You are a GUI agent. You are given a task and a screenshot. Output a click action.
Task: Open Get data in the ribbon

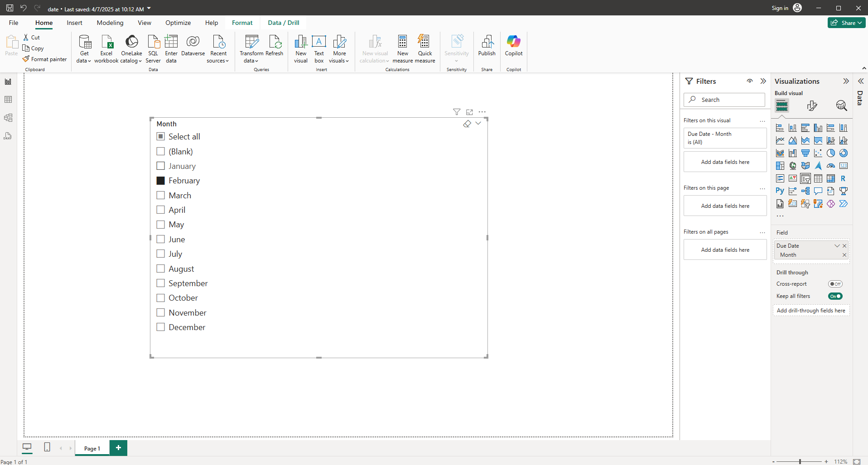pyautogui.click(x=84, y=48)
